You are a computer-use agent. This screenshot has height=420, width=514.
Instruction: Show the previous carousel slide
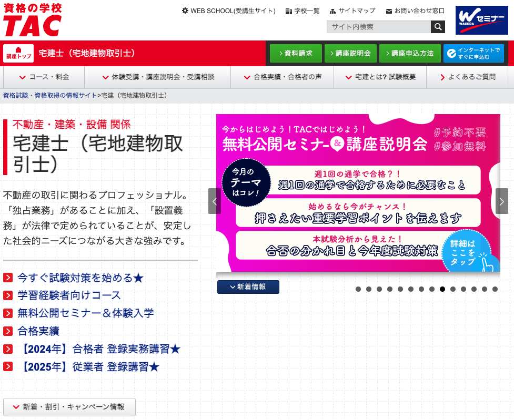click(x=214, y=201)
